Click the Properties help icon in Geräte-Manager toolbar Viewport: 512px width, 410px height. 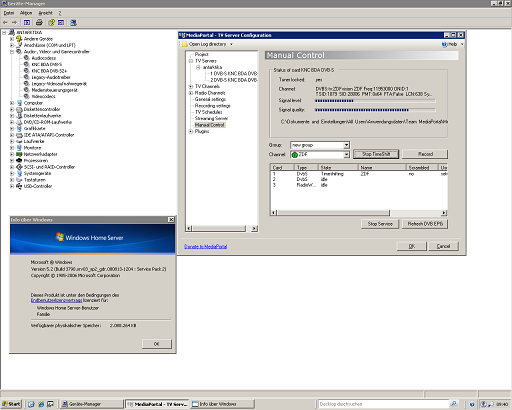tap(51, 23)
